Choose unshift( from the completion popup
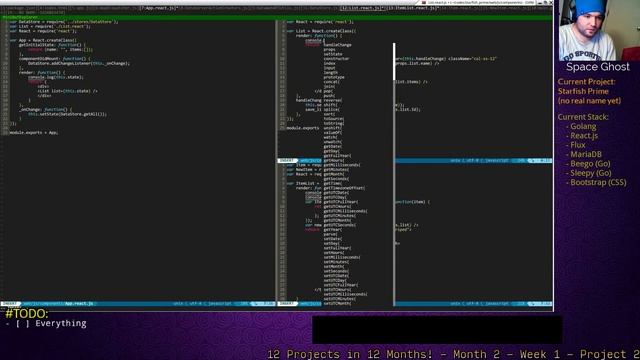This screenshot has width=640, height=360. pos(333,128)
